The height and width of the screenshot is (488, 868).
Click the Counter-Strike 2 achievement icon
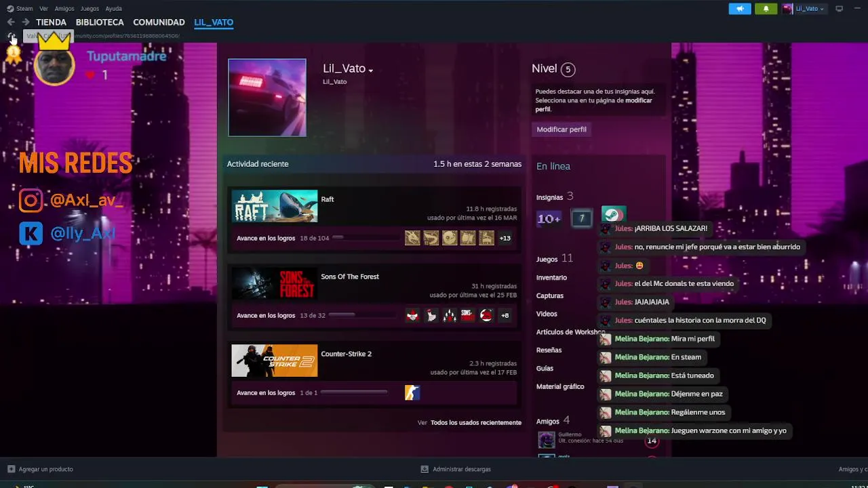(412, 392)
